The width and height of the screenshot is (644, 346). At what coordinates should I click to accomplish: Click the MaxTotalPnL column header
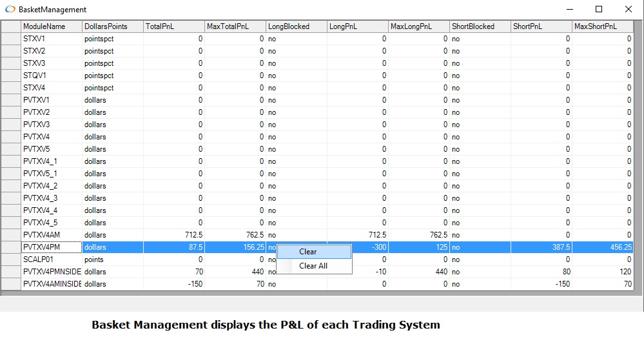click(x=235, y=26)
